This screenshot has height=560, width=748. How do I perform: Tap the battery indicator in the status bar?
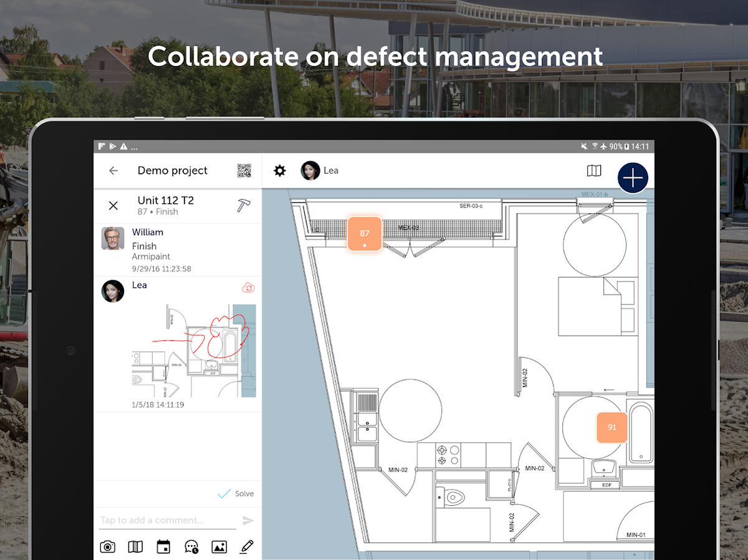(x=626, y=146)
